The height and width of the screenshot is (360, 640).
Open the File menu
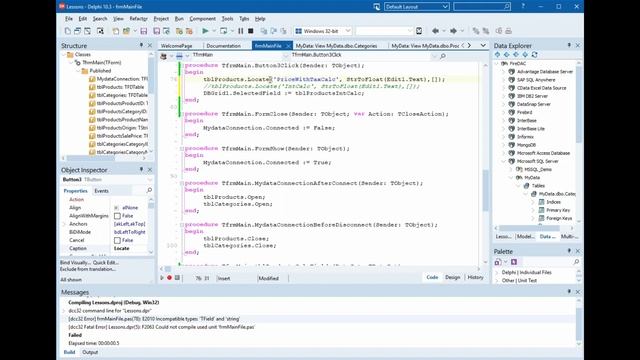(69, 19)
